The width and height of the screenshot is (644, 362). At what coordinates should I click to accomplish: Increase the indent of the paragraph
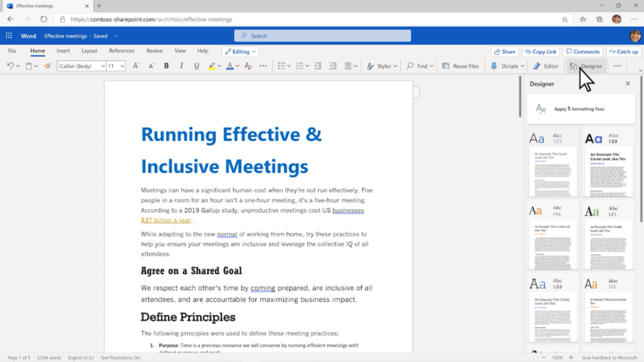pos(333,66)
